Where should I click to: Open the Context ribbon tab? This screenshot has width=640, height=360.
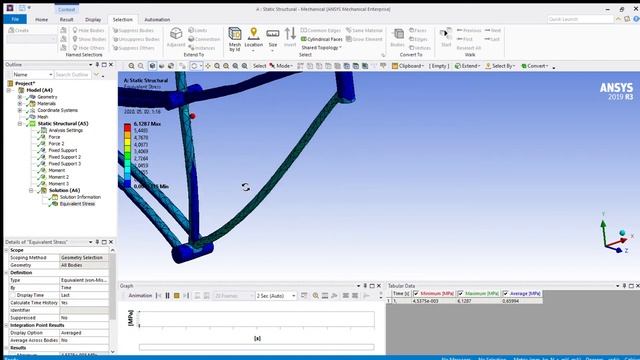(x=66, y=9)
